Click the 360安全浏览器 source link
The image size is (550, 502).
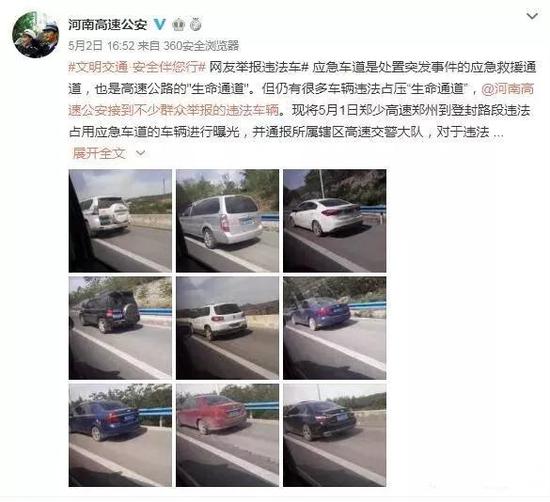201,46
